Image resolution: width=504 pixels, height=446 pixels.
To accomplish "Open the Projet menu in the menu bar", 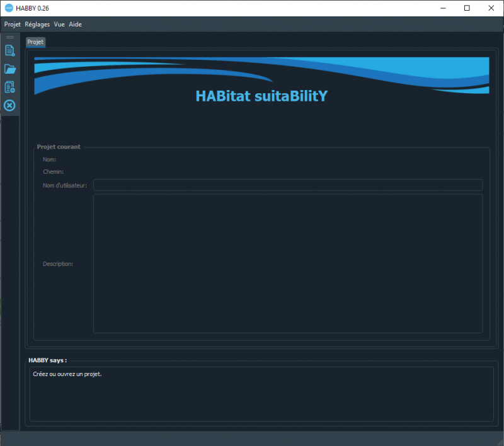I will 13,25.
